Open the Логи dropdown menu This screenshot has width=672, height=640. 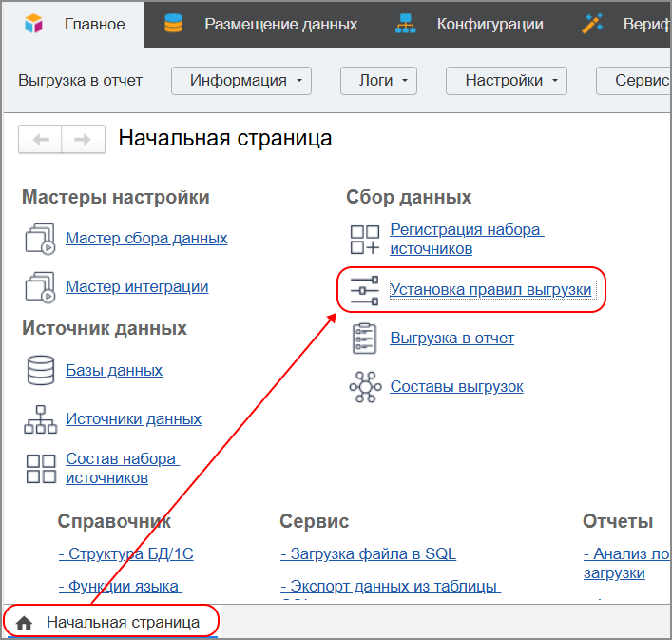[x=378, y=81]
